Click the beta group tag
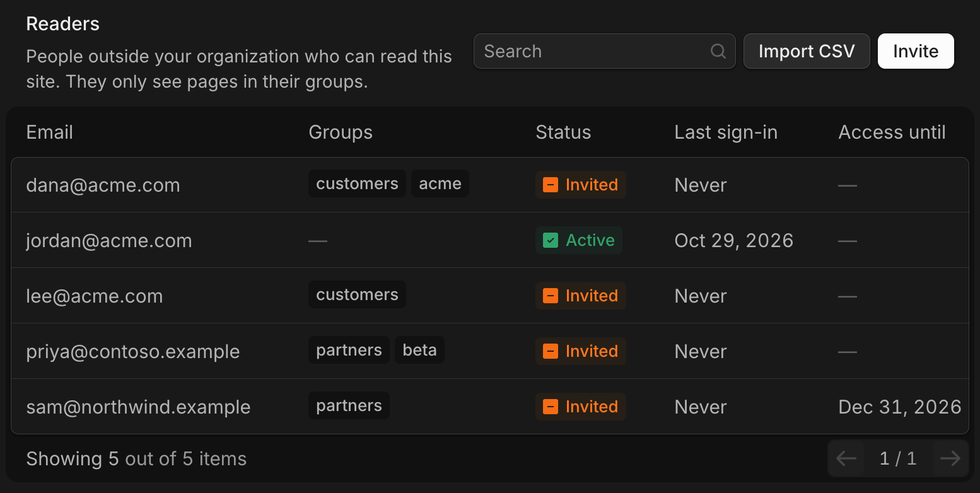This screenshot has height=493, width=980. 419,350
